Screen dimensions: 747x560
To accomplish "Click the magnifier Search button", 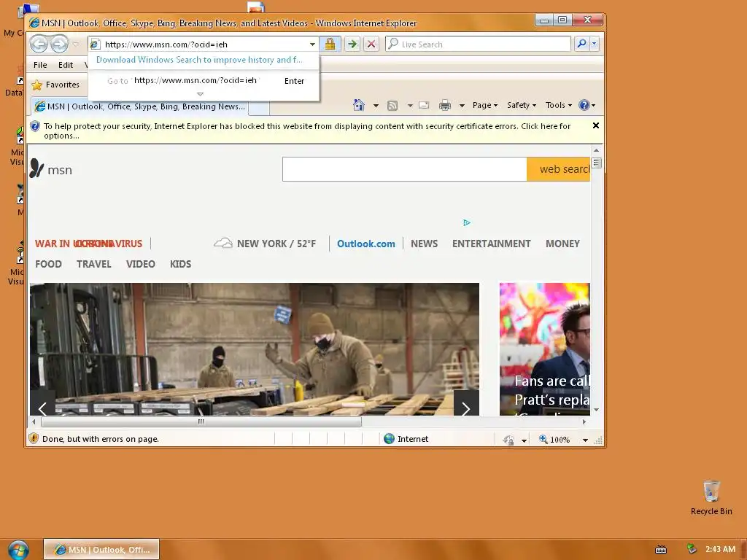I will [581, 44].
